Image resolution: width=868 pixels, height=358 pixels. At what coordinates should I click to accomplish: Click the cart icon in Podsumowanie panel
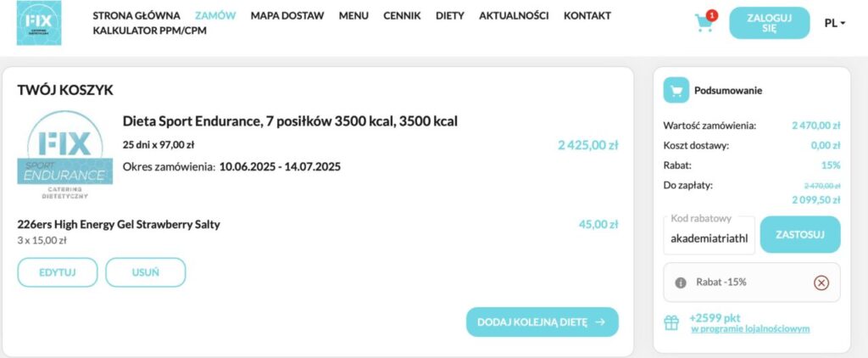(676, 90)
